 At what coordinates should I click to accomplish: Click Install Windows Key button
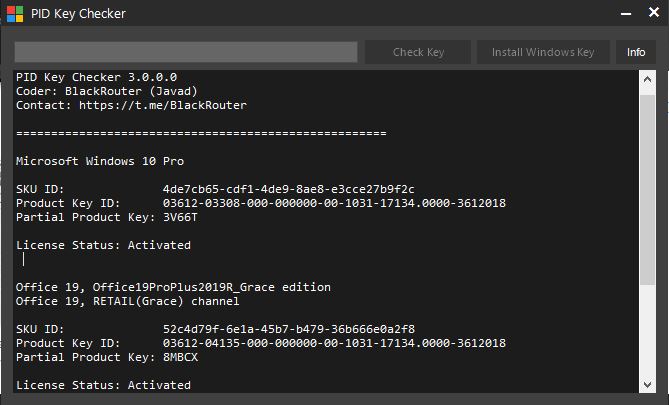(x=543, y=52)
